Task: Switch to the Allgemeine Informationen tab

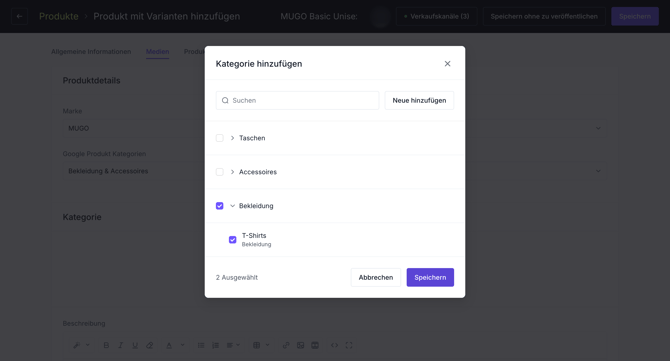Action: [91, 52]
